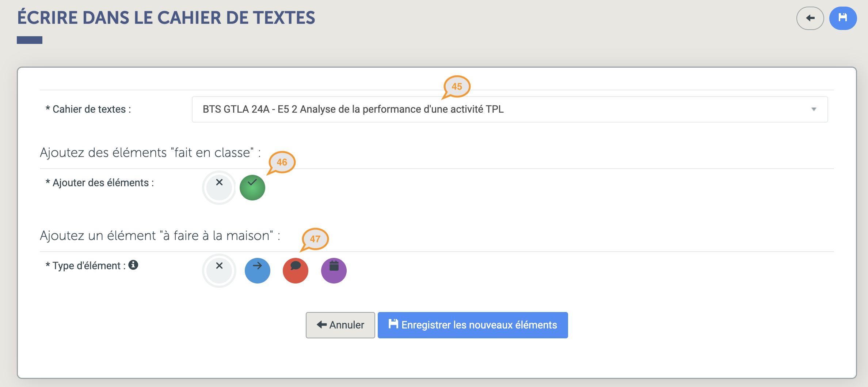Click the Ajouter des éléments label
868x387 pixels.
[x=100, y=183]
